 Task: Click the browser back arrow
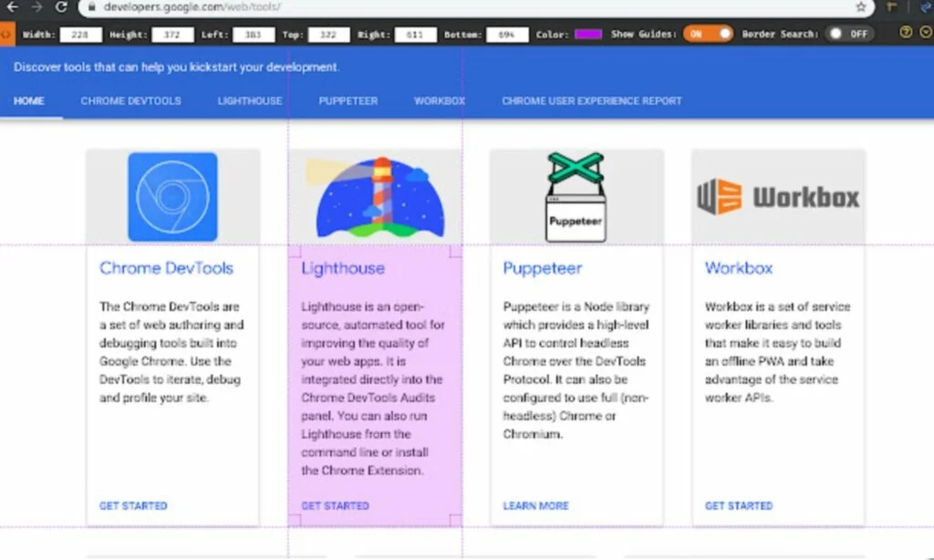pyautogui.click(x=12, y=7)
